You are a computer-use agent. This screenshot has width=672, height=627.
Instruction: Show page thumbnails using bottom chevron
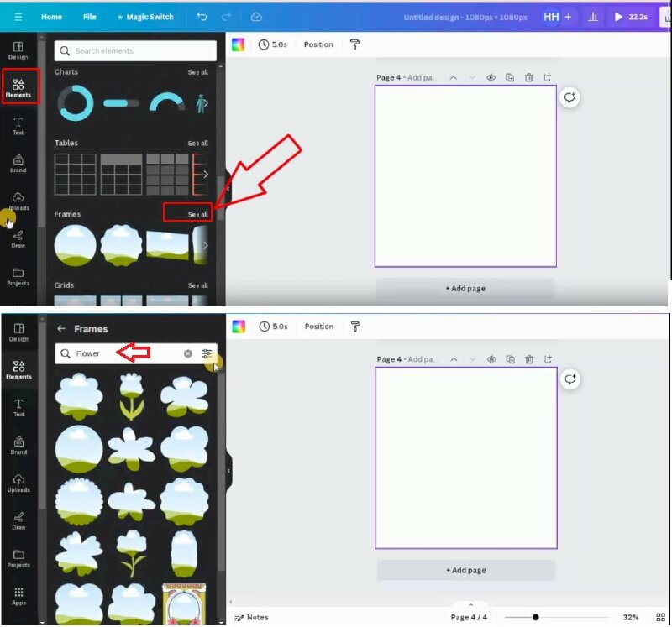pos(470,605)
